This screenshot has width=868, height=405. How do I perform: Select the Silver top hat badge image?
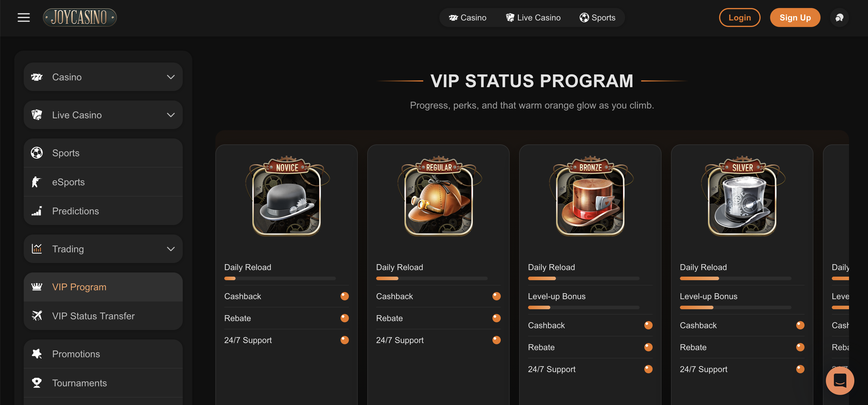click(742, 196)
